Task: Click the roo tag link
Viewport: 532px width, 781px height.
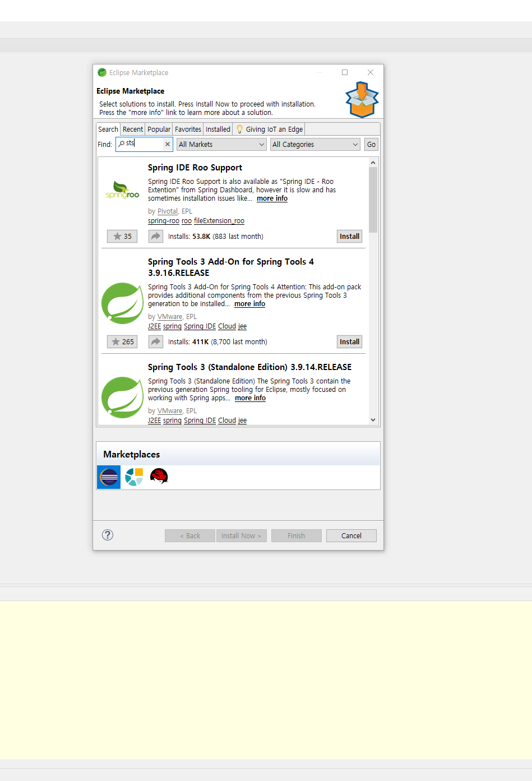Action: pos(187,221)
